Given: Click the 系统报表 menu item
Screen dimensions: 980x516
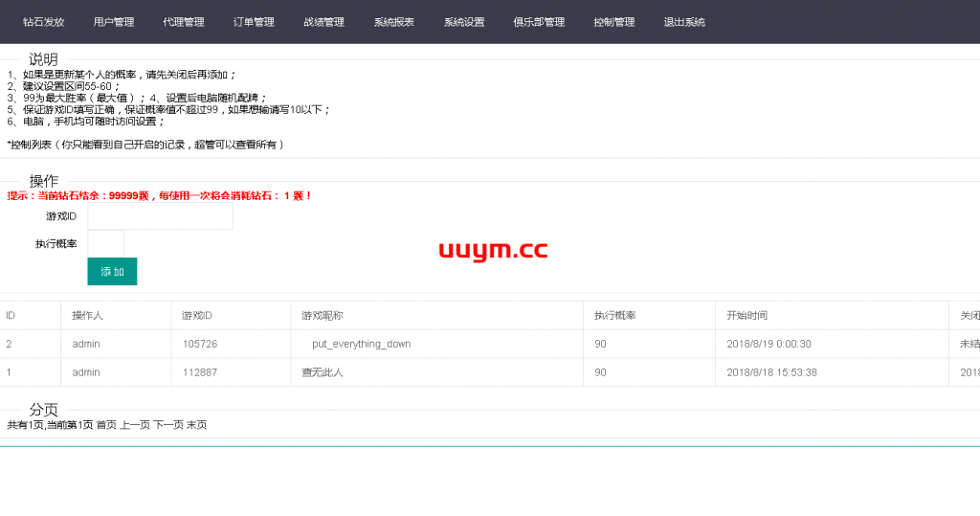Looking at the screenshot, I should coord(394,22).
